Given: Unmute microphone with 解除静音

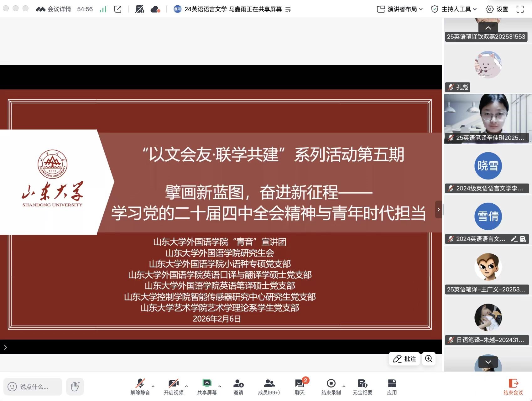Looking at the screenshot, I should coord(140,386).
